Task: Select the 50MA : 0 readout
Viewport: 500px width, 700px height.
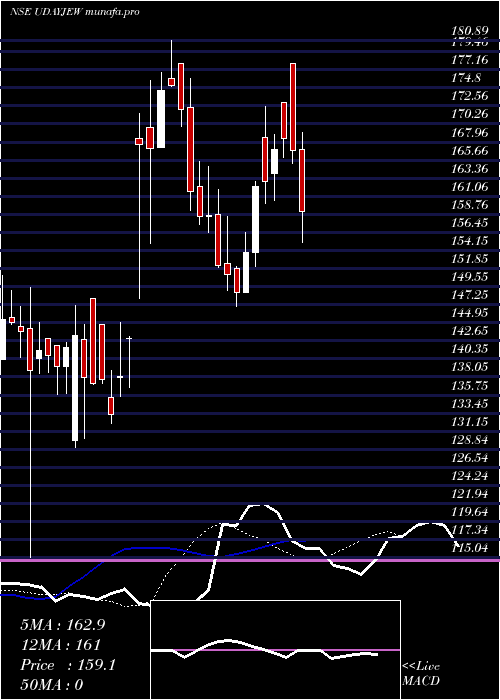Action: pos(52,685)
